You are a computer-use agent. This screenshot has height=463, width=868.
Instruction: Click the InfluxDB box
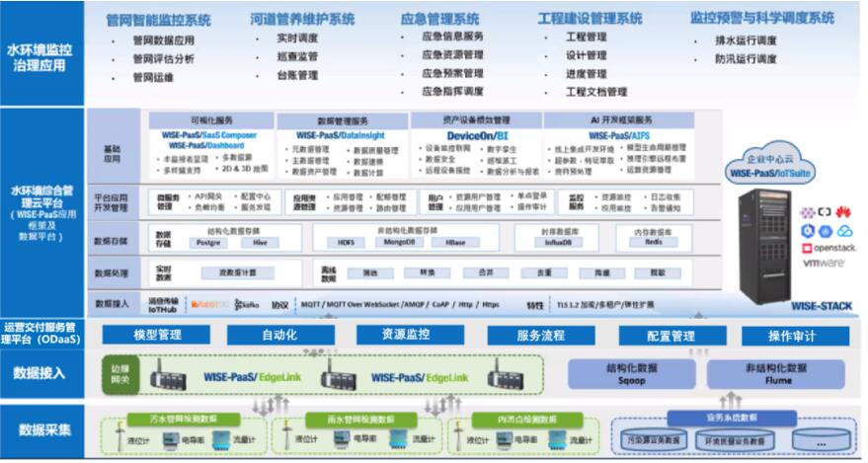tap(558, 243)
